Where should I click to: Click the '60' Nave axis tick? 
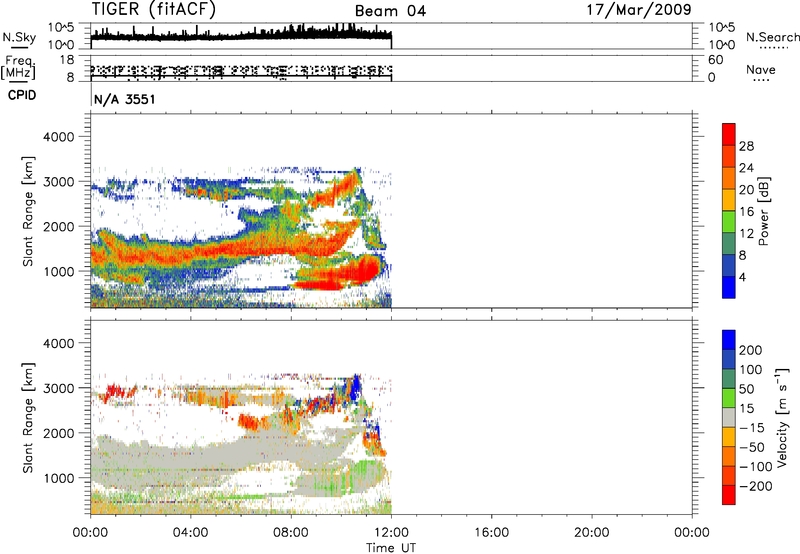pyautogui.click(x=715, y=60)
